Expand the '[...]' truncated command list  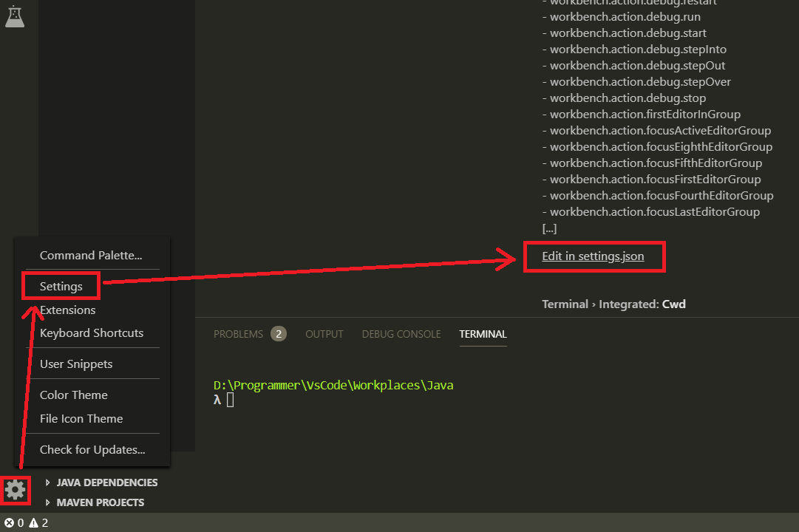pyautogui.click(x=550, y=228)
